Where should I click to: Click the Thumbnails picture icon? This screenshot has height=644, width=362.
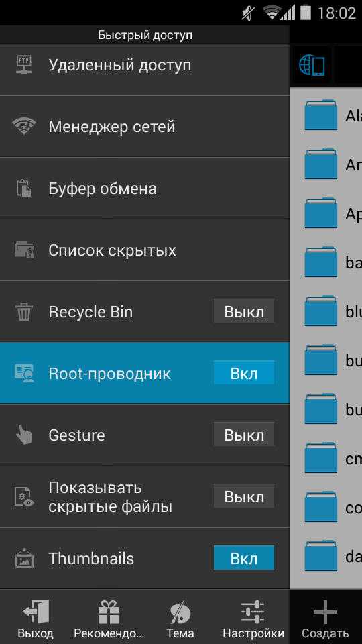(x=24, y=559)
